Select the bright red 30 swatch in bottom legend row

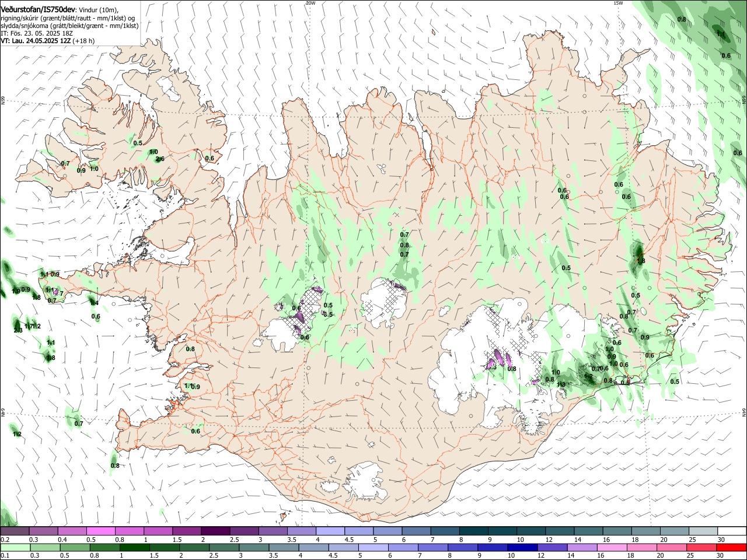coord(730,548)
